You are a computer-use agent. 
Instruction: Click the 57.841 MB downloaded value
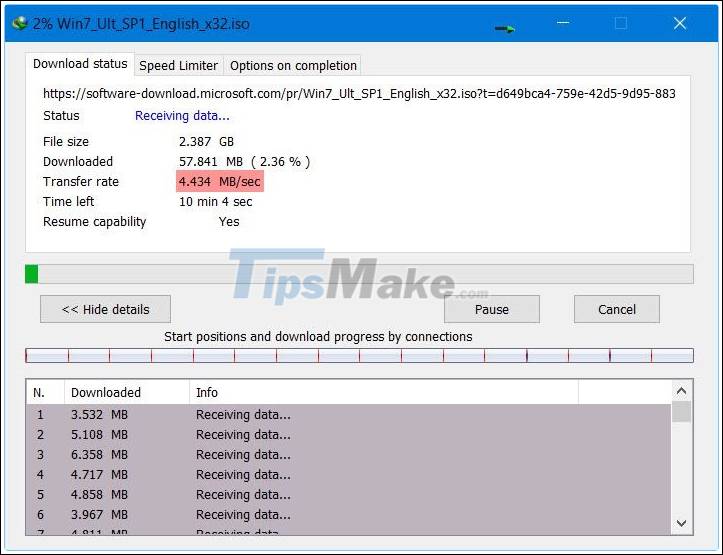tap(244, 162)
